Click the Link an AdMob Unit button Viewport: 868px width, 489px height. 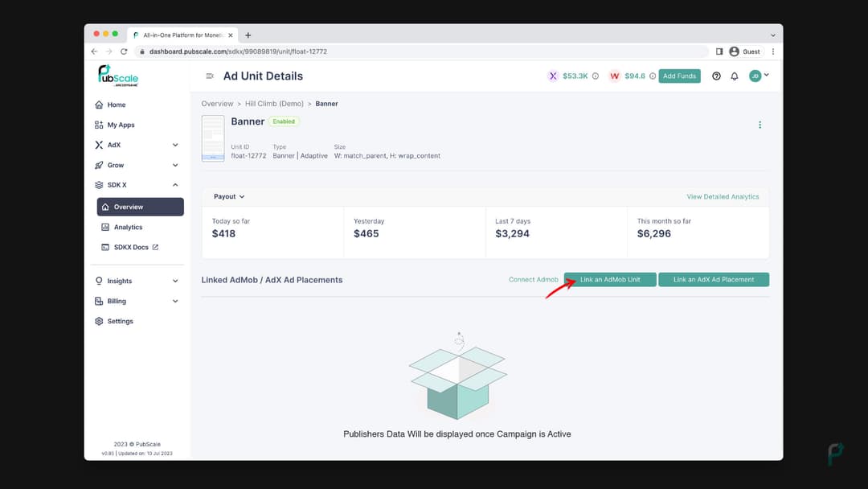[610, 280]
